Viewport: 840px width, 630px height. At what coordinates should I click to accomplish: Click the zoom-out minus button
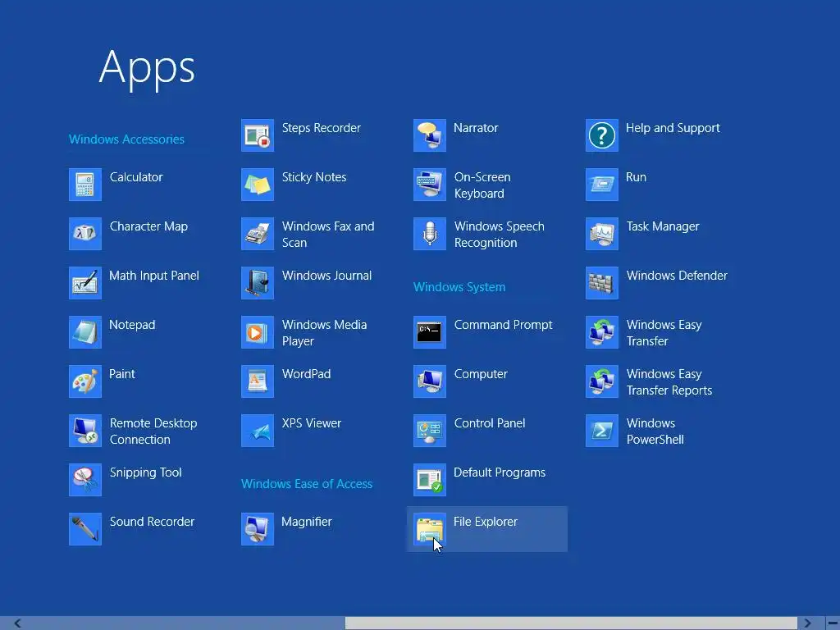833,623
